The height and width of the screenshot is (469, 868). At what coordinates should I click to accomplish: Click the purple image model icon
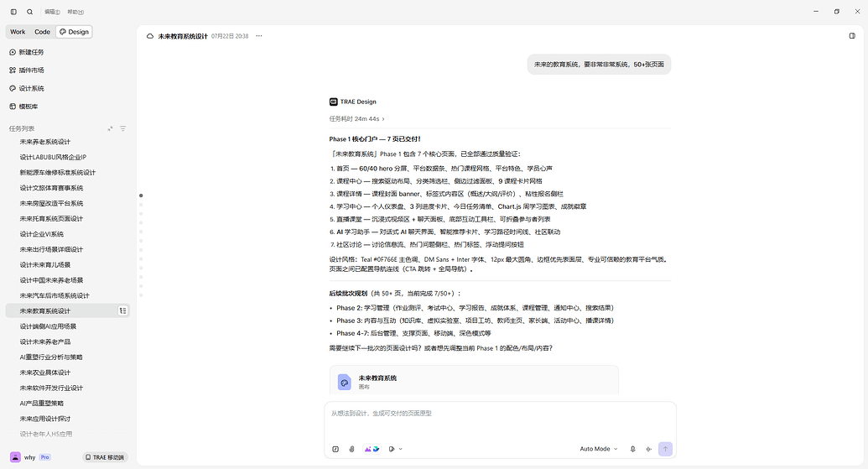[367, 449]
